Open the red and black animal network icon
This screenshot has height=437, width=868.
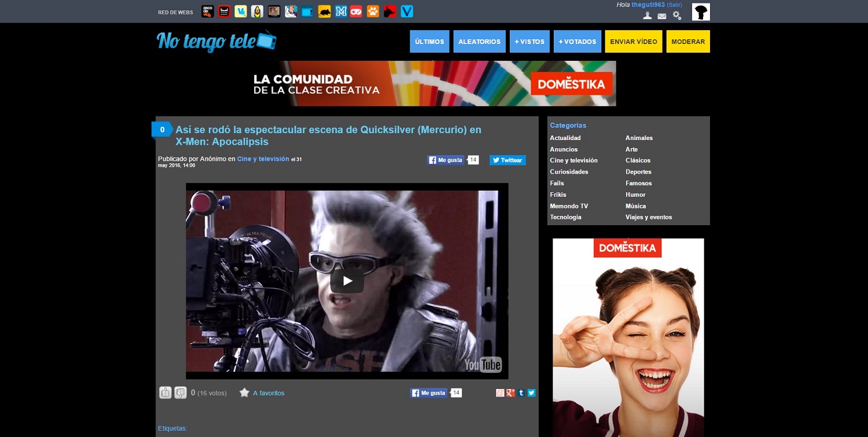point(390,11)
